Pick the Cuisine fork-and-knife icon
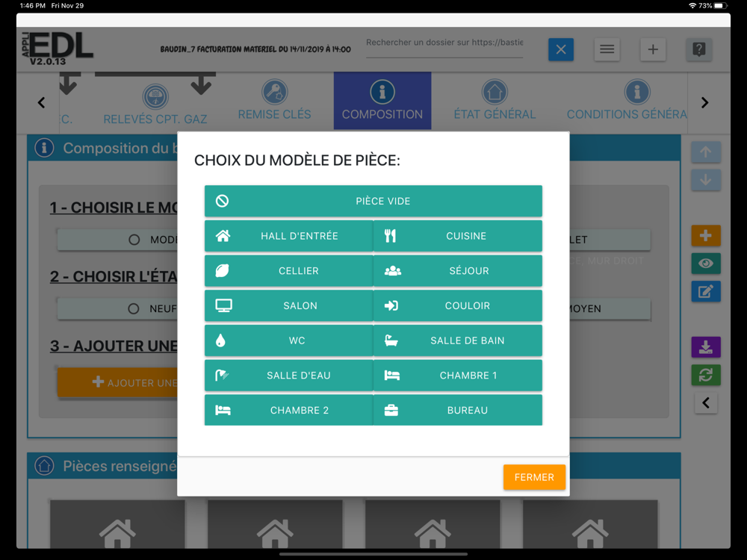Viewport: 747px width, 560px height. [x=390, y=236]
